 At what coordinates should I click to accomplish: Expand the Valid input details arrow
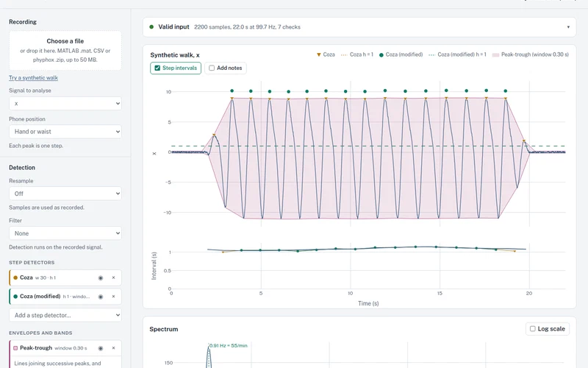(x=568, y=27)
